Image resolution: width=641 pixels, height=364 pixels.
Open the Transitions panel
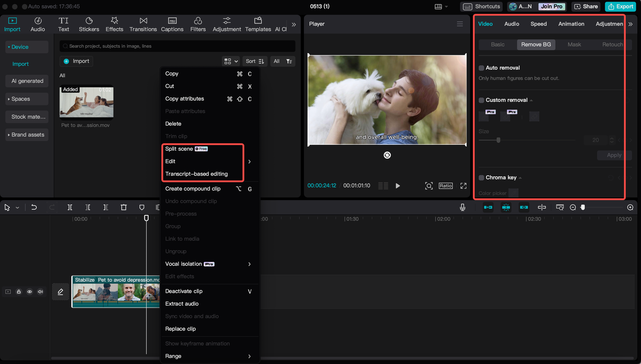pos(143,24)
